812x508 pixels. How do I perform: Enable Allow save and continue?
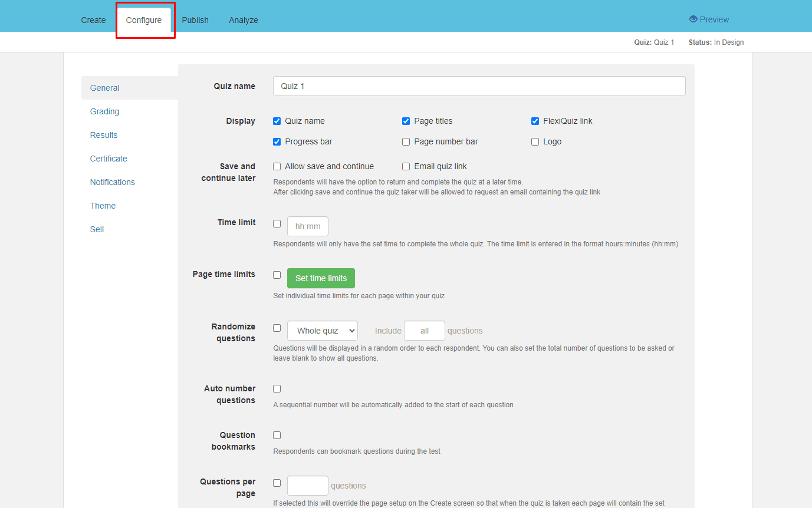point(277,166)
